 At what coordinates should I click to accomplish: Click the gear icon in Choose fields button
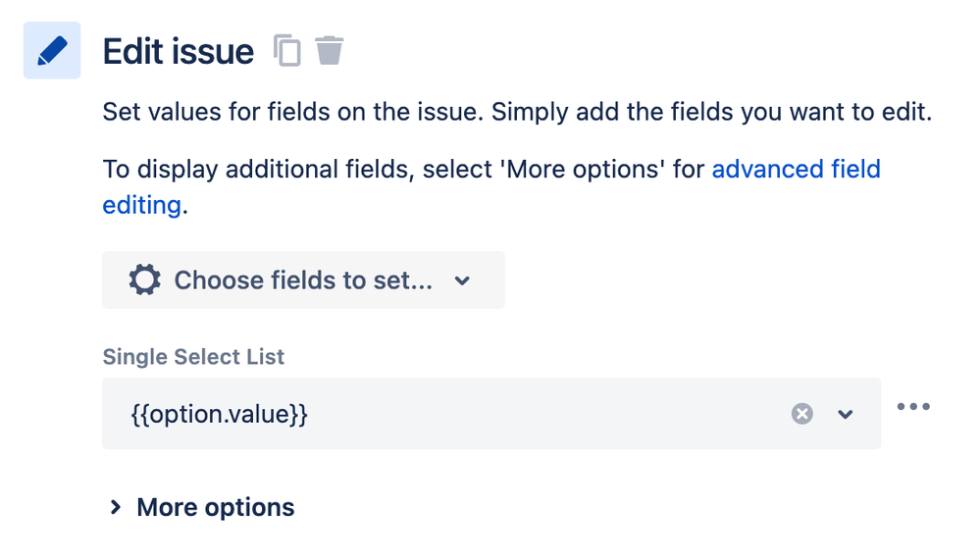point(144,280)
